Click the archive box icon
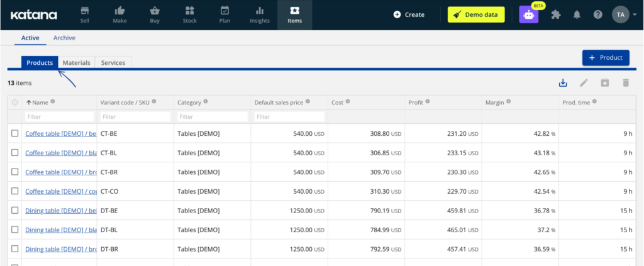The height and width of the screenshot is (266, 644). pos(604,83)
